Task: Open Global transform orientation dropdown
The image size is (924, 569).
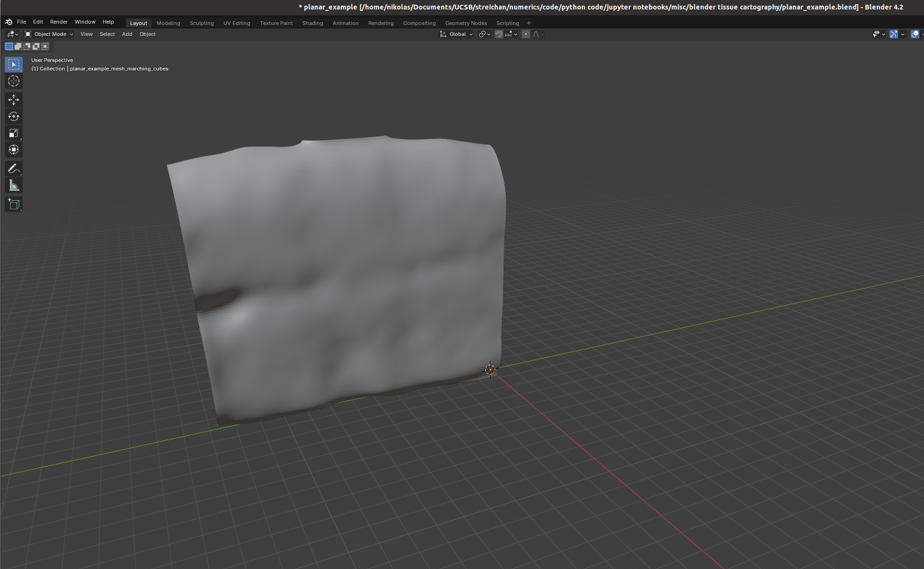Action: coord(456,34)
